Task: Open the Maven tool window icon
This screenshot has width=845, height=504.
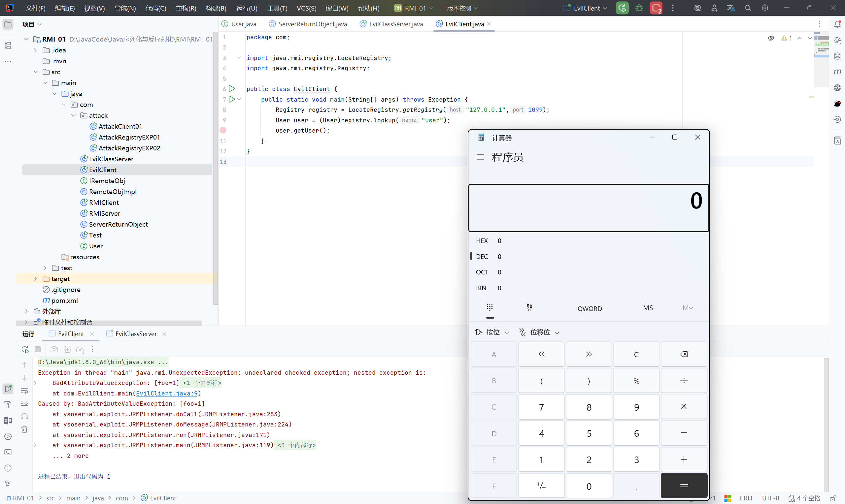Action: click(837, 72)
